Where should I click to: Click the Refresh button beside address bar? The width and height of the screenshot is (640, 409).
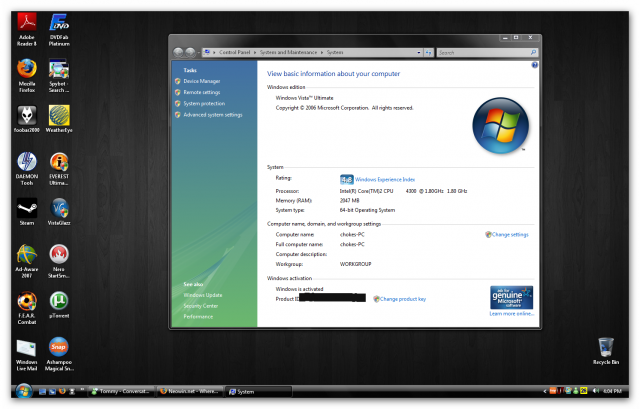tap(428, 53)
